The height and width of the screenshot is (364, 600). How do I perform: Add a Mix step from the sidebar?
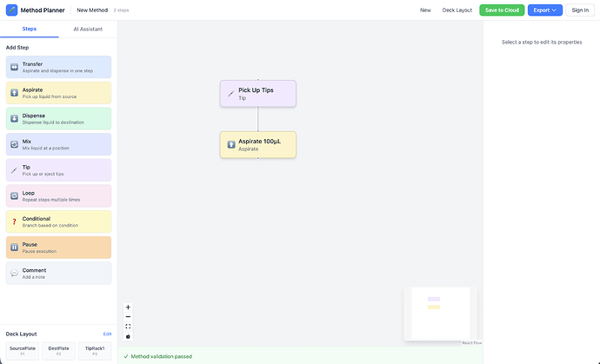point(58,144)
